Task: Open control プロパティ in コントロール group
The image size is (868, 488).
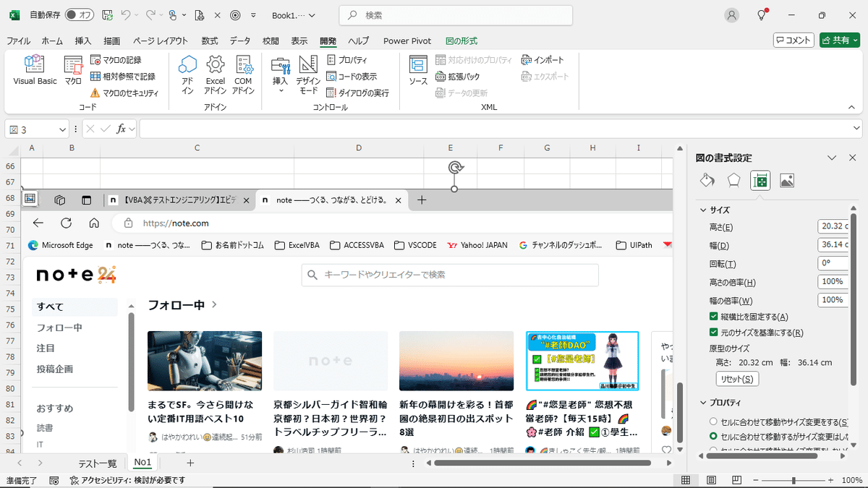Action: [x=347, y=60]
